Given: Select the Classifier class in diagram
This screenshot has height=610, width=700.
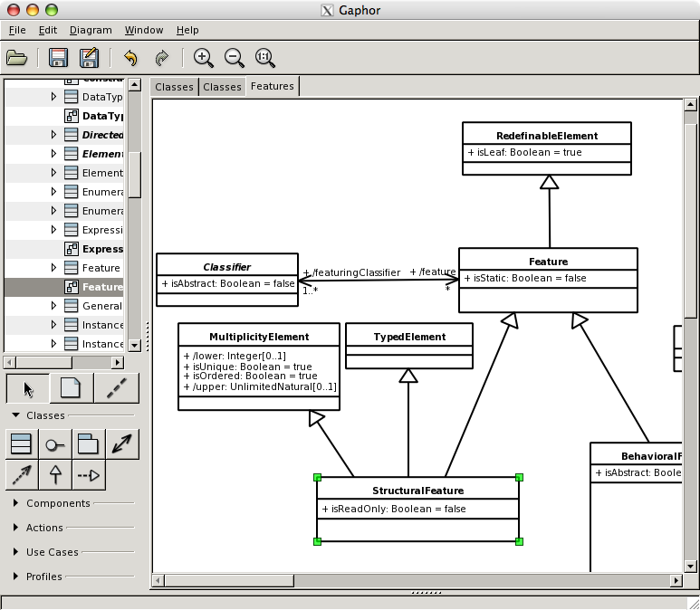Looking at the screenshot, I should tap(227, 280).
